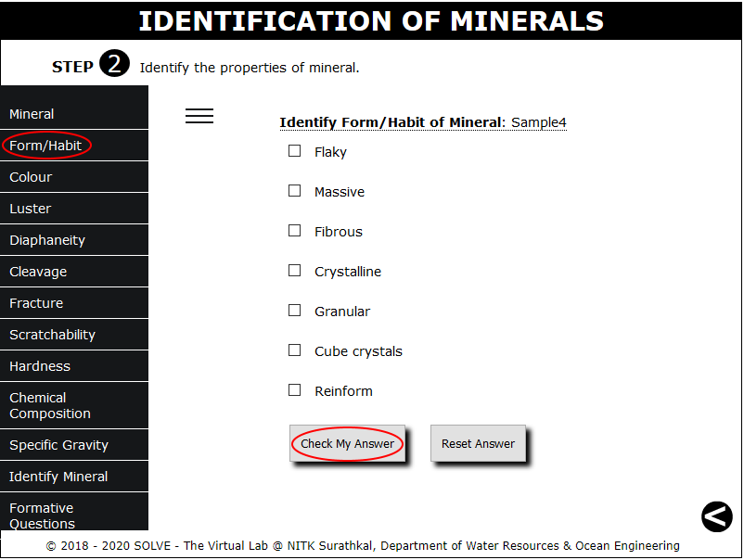Open the Colour property section
This screenshot has height=560, width=744.
[74, 177]
